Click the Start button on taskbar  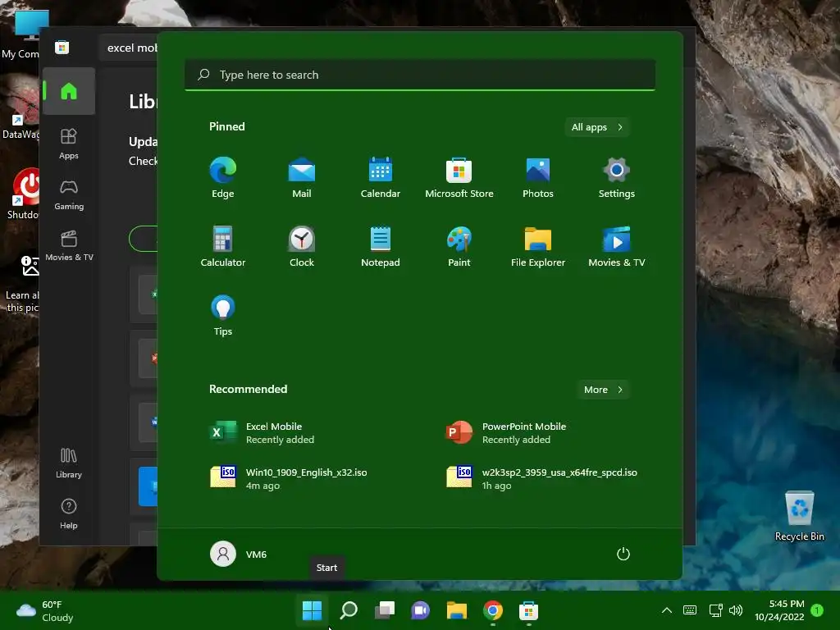(x=312, y=610)
